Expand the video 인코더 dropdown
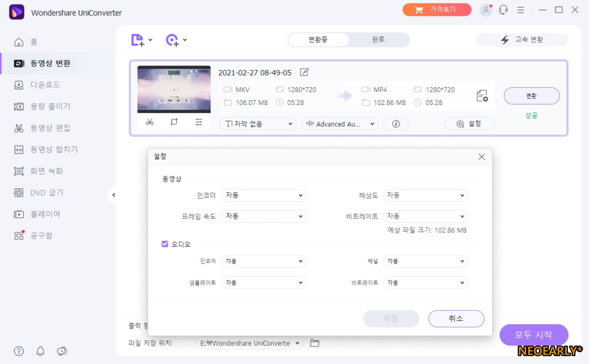The width and height of the screenshot is (589, 364). [264, 195]
